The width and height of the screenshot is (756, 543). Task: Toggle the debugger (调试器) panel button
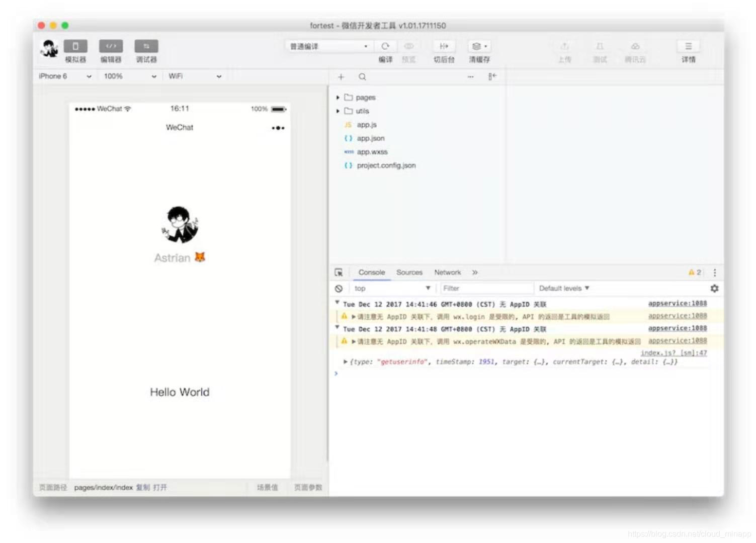point(146,46)
